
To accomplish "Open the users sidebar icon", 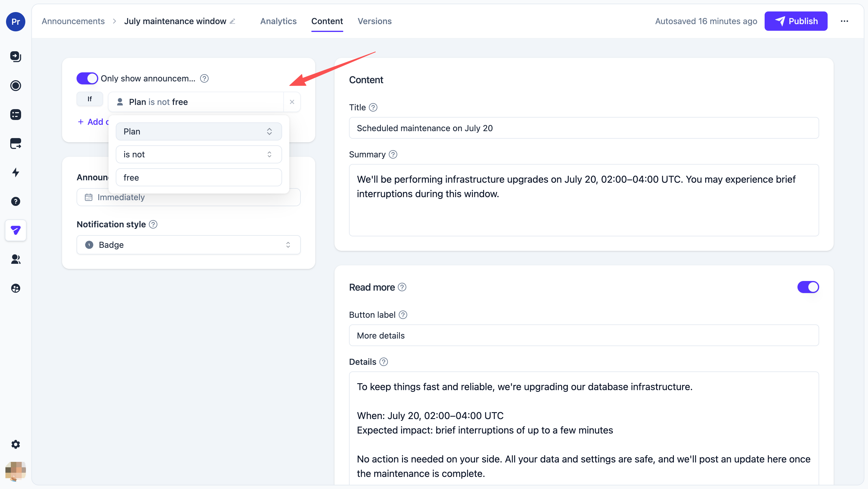I will 15,259.
